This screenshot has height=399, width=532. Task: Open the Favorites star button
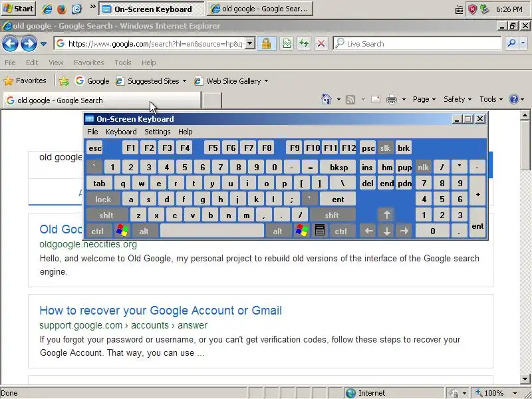tap(25, 80)
